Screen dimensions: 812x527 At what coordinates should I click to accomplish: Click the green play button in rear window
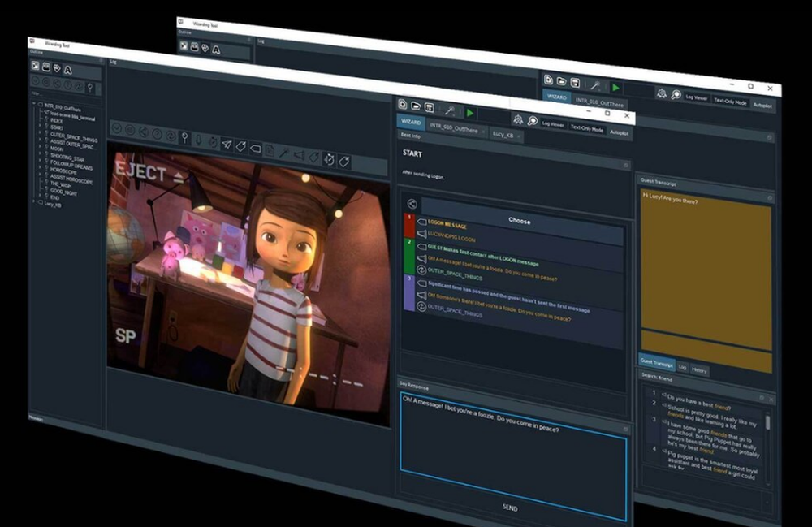[x=615, y=87]
